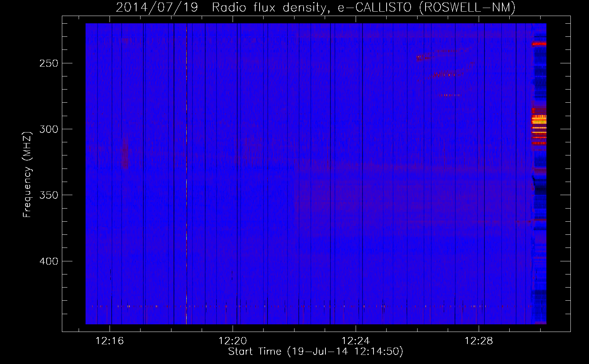
Task: Click the 400 frequency tick label
Action: click(x=49, y=261)
